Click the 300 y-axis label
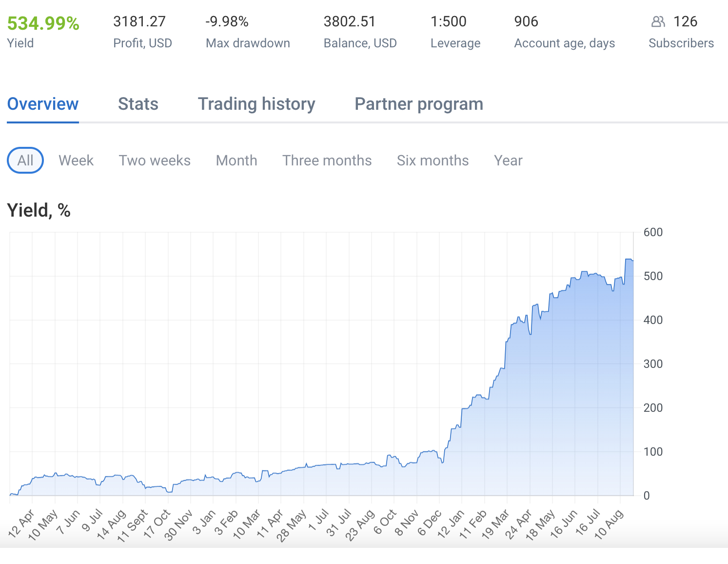Screen dimensions: 728x564 point(653,364)
